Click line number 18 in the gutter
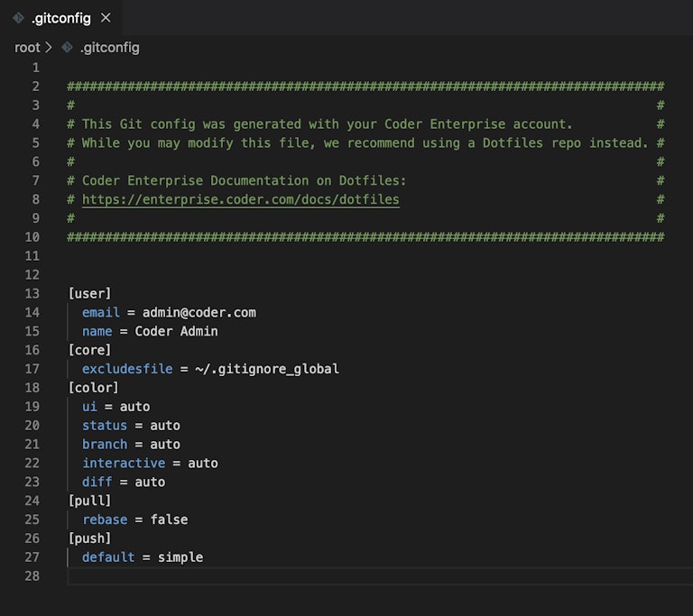 point(32,388)
